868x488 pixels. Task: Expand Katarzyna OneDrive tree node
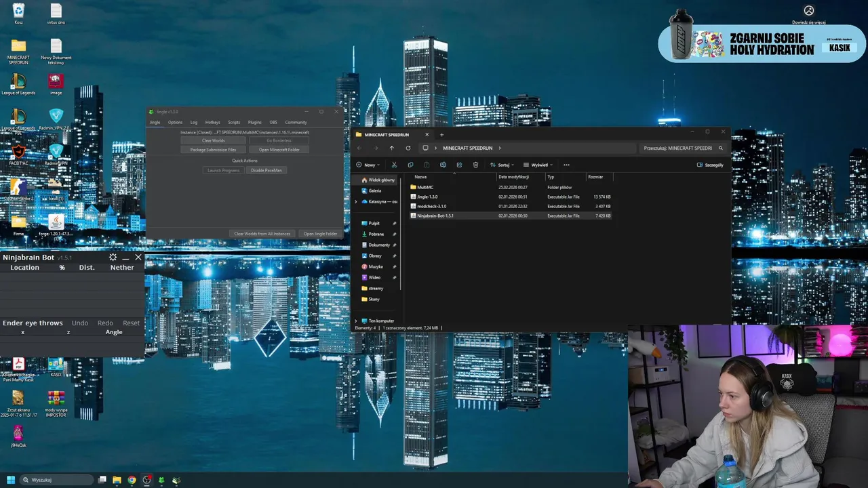(x=356, y=201)
